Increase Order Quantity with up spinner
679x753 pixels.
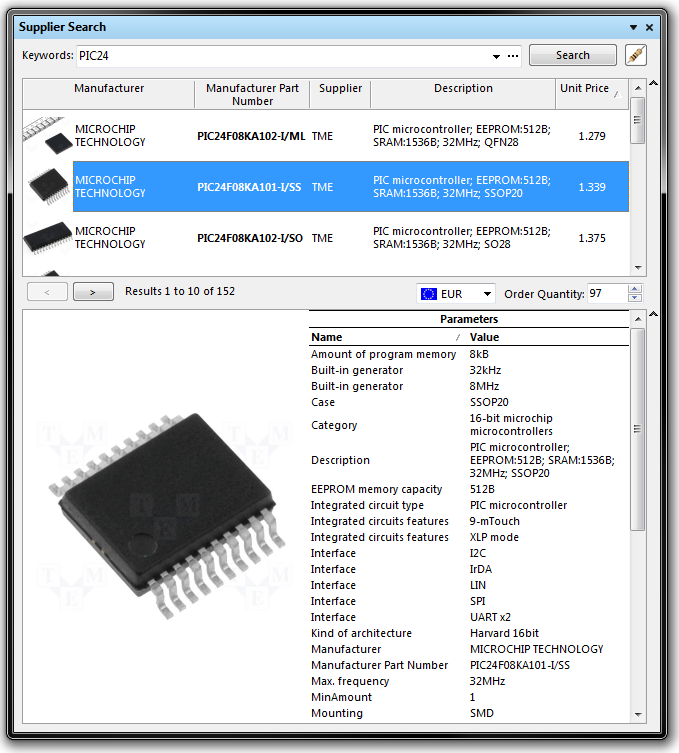635,289
